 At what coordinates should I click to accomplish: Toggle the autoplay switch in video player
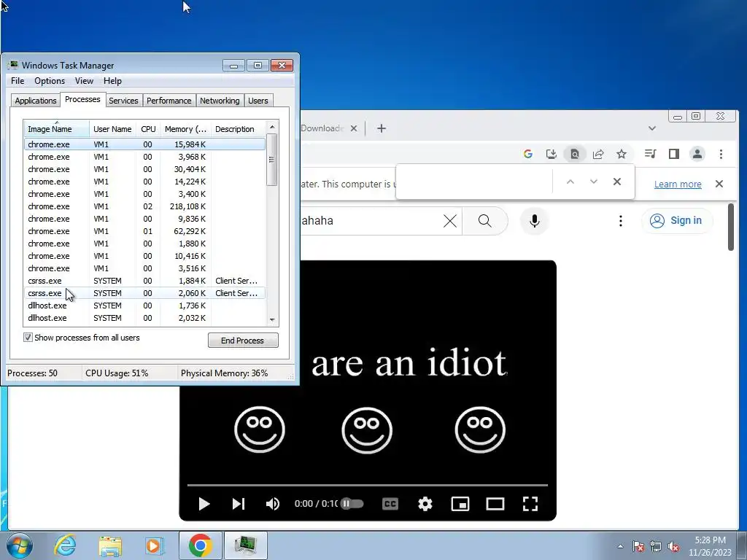click(352, 503)
